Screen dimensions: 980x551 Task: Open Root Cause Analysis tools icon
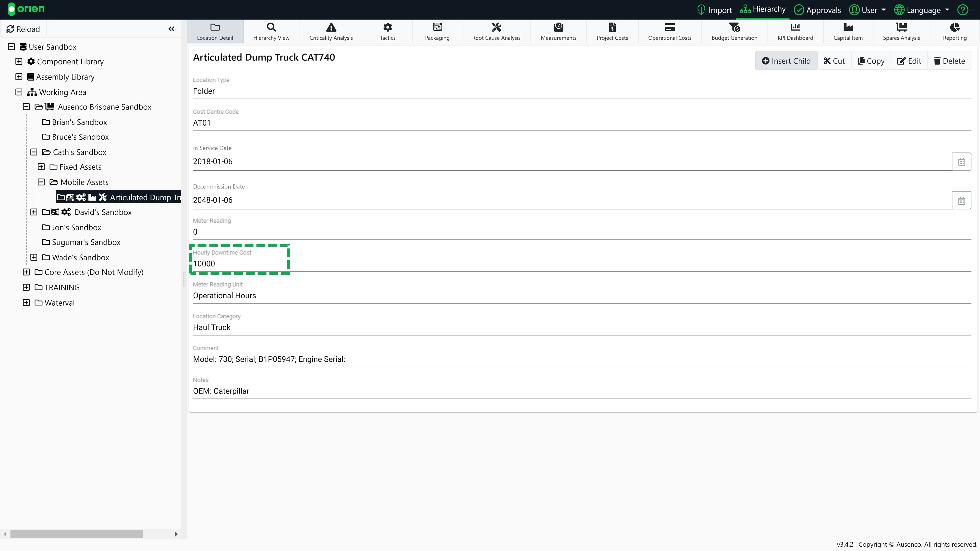point(496,27)
